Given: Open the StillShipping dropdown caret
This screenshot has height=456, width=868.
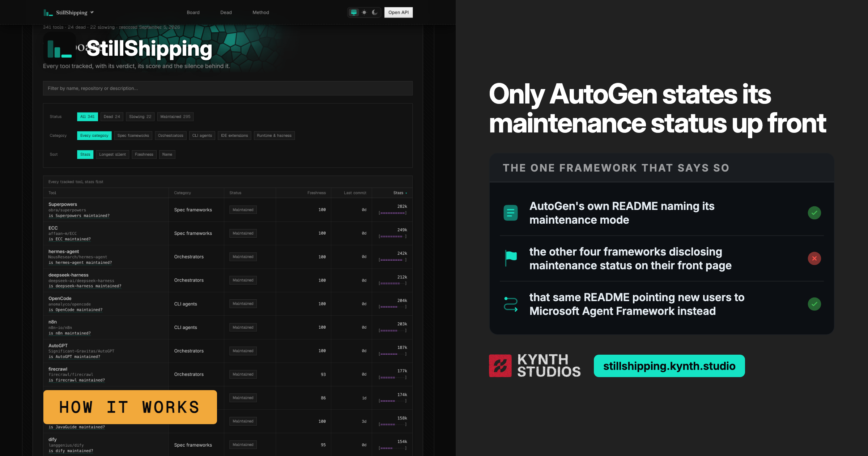Looking at the screenshot, I should pos(92,12).
